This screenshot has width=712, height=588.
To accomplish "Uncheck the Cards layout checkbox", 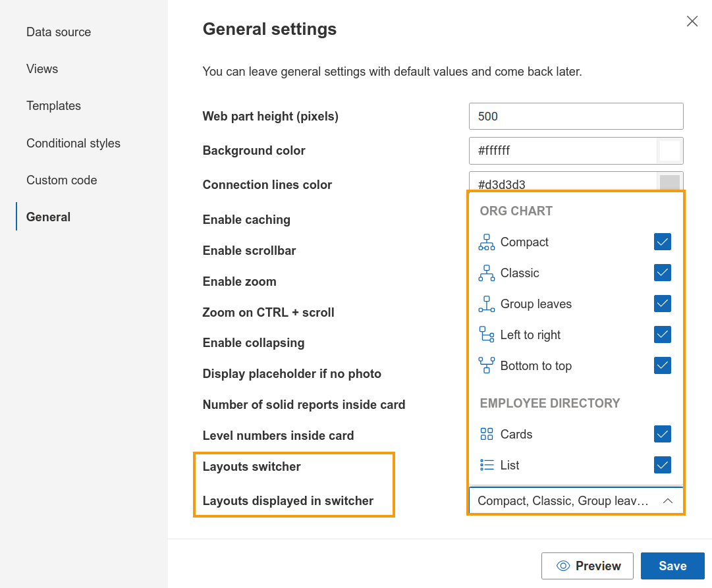I will (663, 434).
